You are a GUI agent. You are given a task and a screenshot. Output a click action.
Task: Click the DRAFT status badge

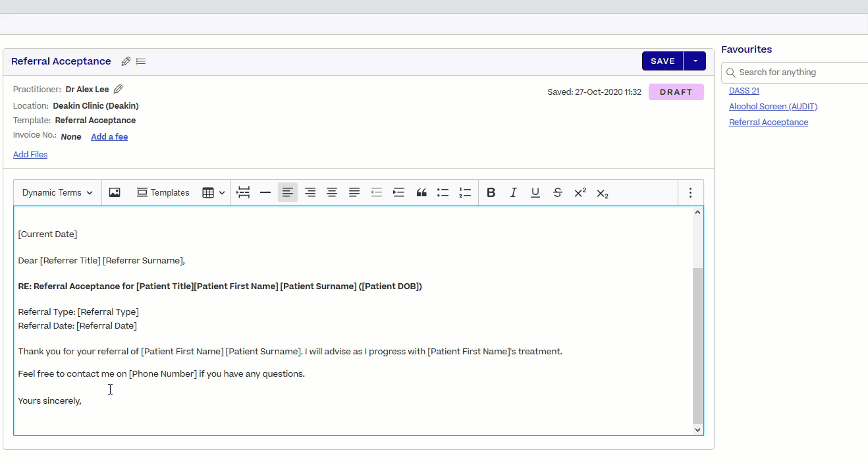(x=676, y=92)
